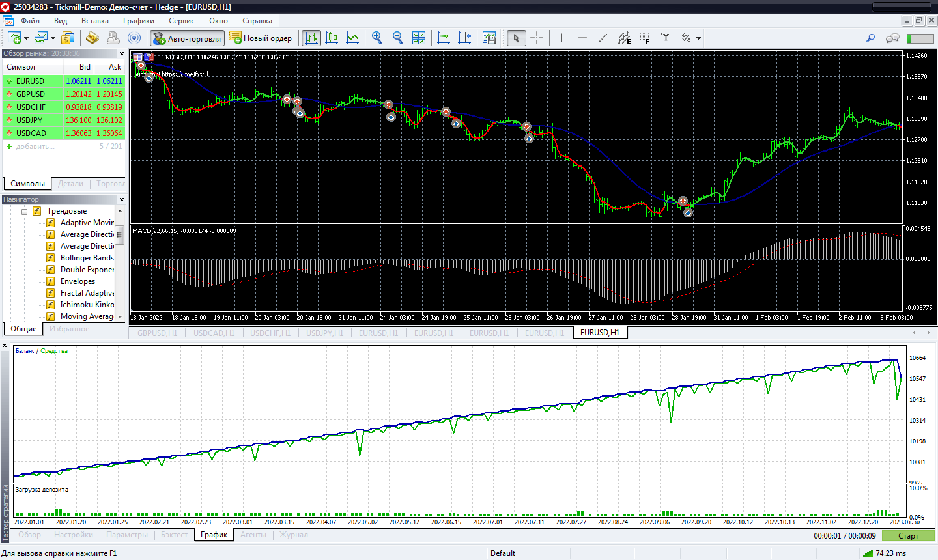Select the crosshair cursor tool
The width and height of the screenshot is (938, 560).
(x=537, y=38)
